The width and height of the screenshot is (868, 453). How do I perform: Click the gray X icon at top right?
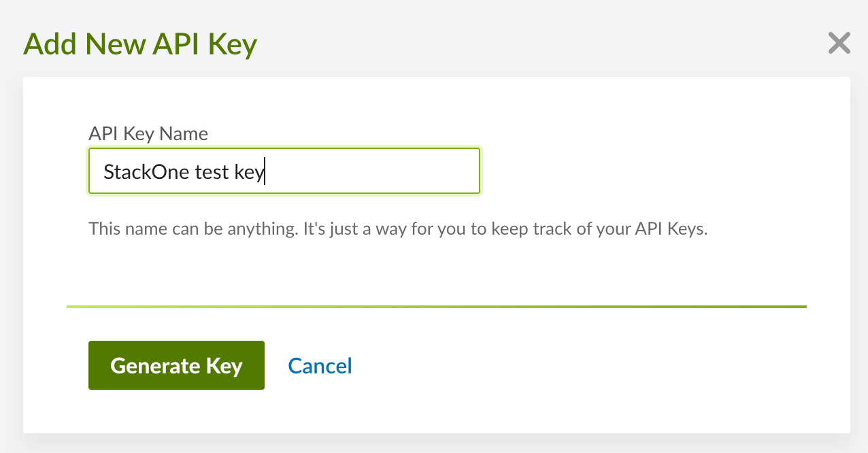(x=839, y=44)
